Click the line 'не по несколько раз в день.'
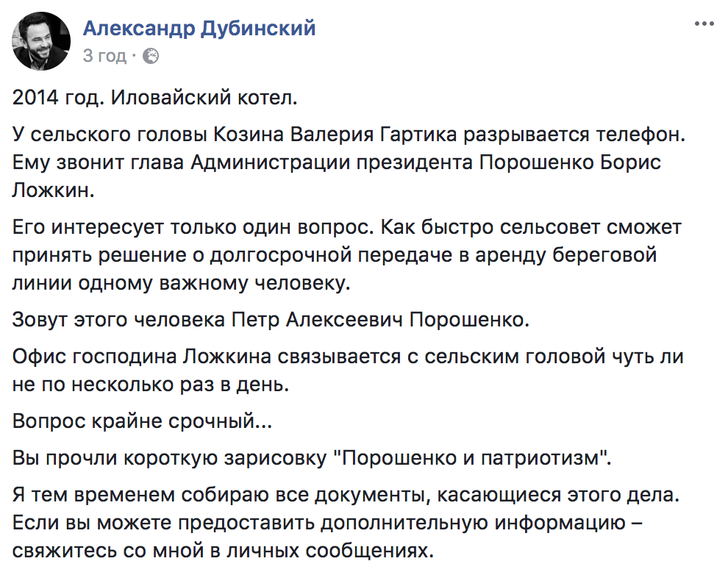Image resolution: width=728 pixels, height=575 pixels. (151, 385)
